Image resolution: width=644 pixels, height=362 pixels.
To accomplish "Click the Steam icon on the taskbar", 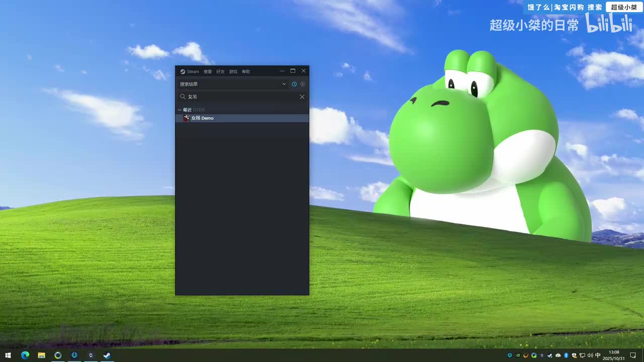I will tap(107, 355).
